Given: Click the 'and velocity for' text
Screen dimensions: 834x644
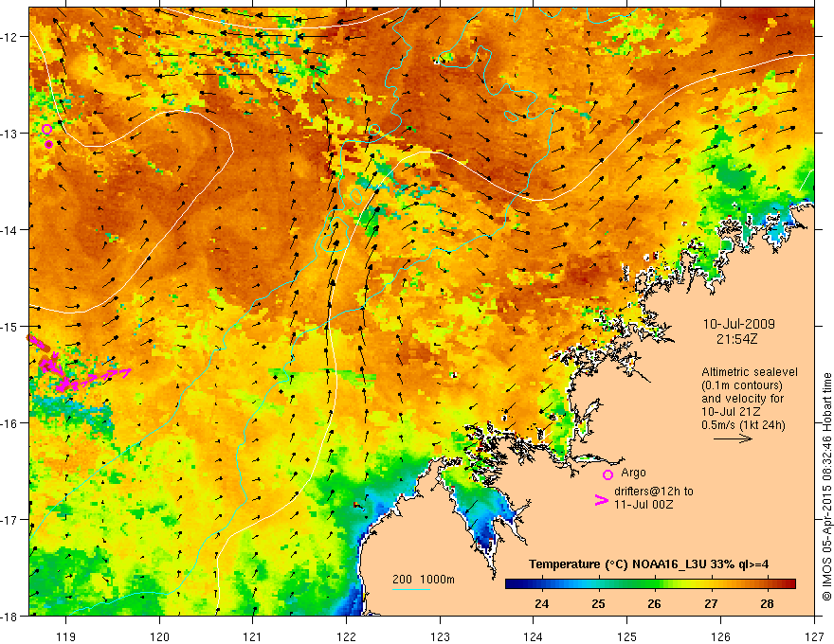Looking at the screenshot, I should pyautogui.click(x=742, y=399).
